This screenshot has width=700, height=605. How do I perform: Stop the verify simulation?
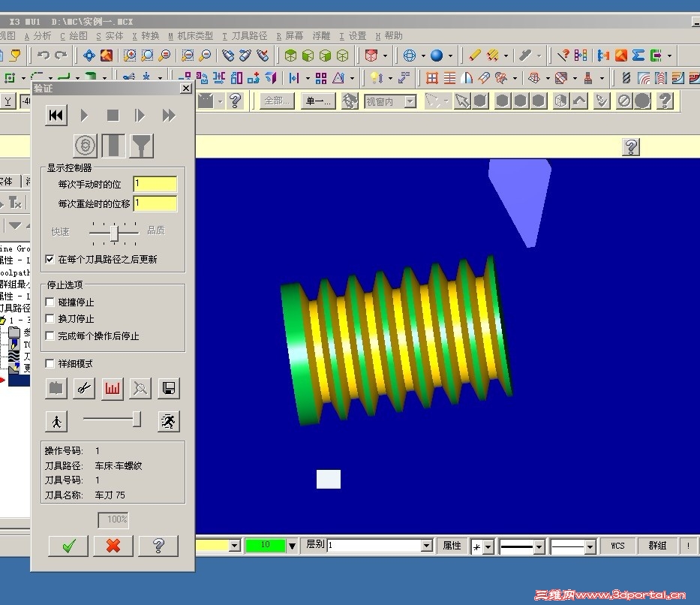pos(113,116)
